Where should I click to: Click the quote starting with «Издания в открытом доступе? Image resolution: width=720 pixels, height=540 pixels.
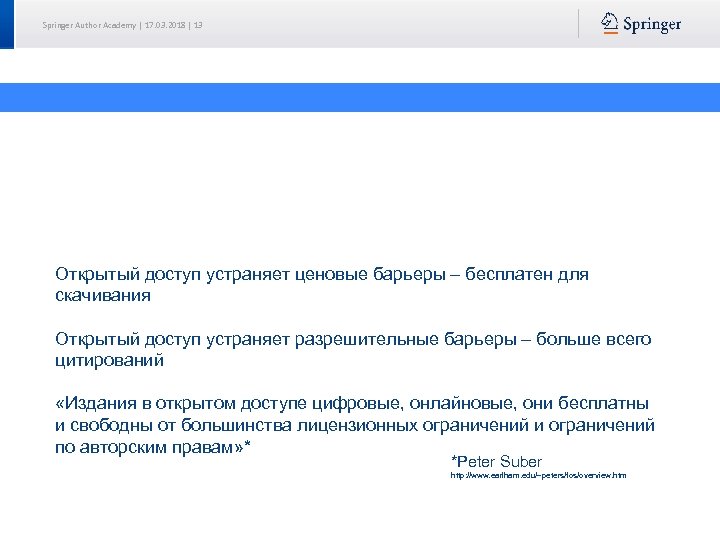355,425
